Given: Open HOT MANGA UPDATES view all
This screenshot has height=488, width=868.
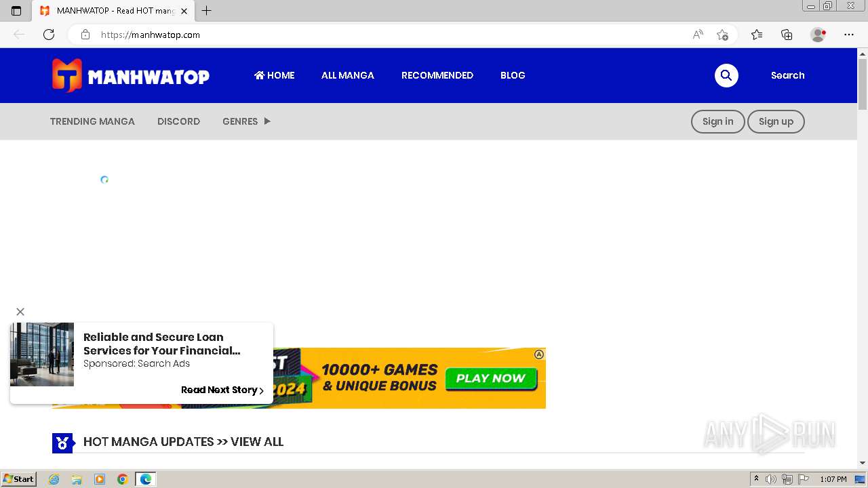Looking at the screenshot, I should pyautogui.click(x=183, y=442).
